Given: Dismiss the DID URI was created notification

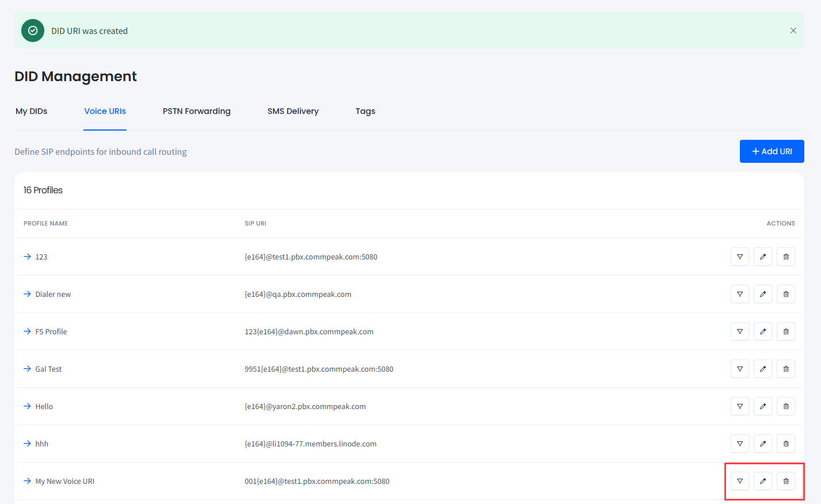Looking at the screenshot, I should pos(793,30).
